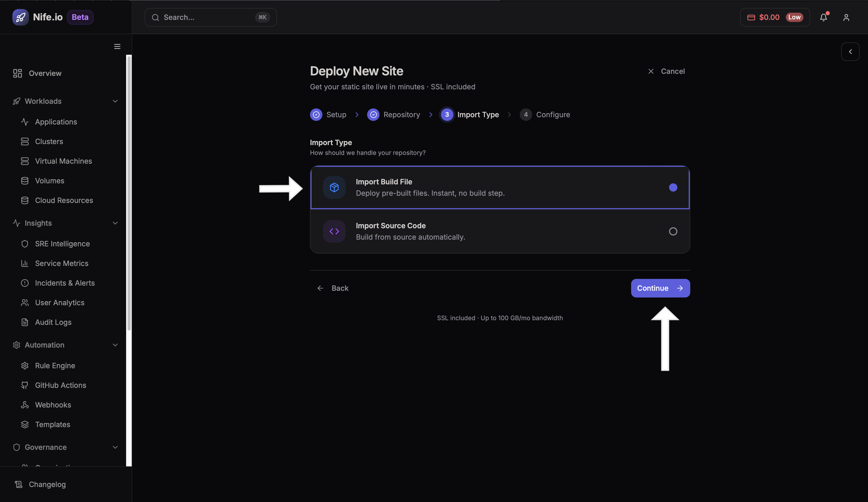Viewport: 868px width, 502px height.
Task: Open GitHub Actions in sidebar
Action: [60, 385]
